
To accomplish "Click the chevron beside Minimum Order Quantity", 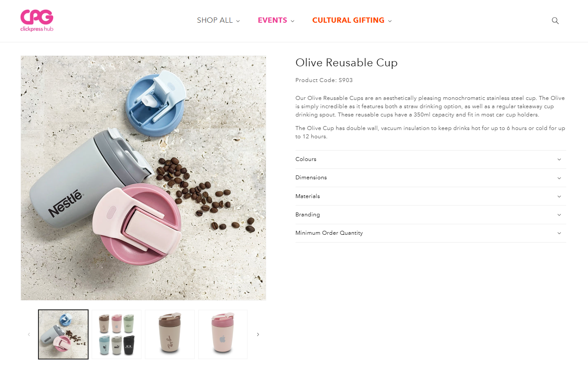I will click(x=559, y=233).
